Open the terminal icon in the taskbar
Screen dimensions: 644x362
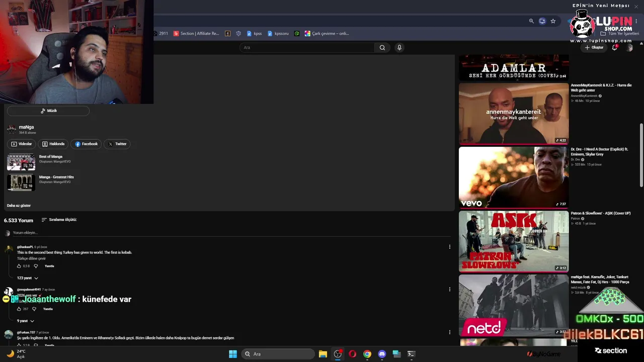click(x=411, y=354)
